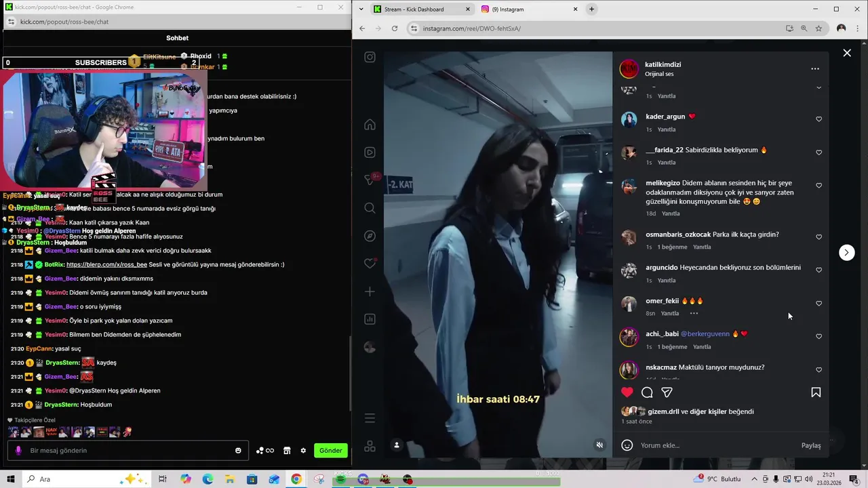
Task: Create a new post with plus icon
Action: [370, 291]
